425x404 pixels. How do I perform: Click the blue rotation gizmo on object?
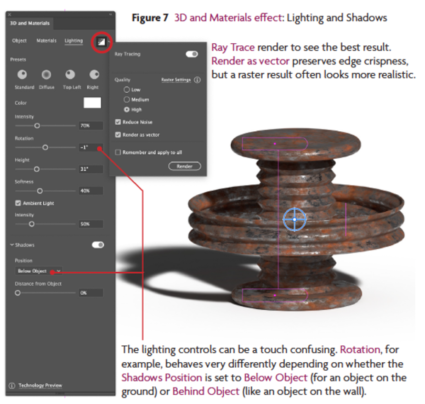295,220
